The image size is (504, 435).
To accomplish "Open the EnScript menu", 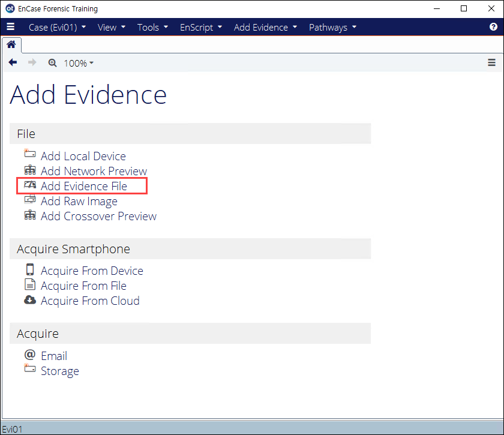I will pos(201,28).
